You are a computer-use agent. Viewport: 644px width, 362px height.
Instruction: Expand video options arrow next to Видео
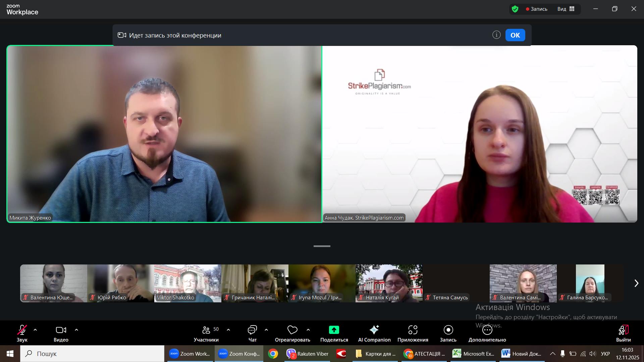[x=76, y=330]
